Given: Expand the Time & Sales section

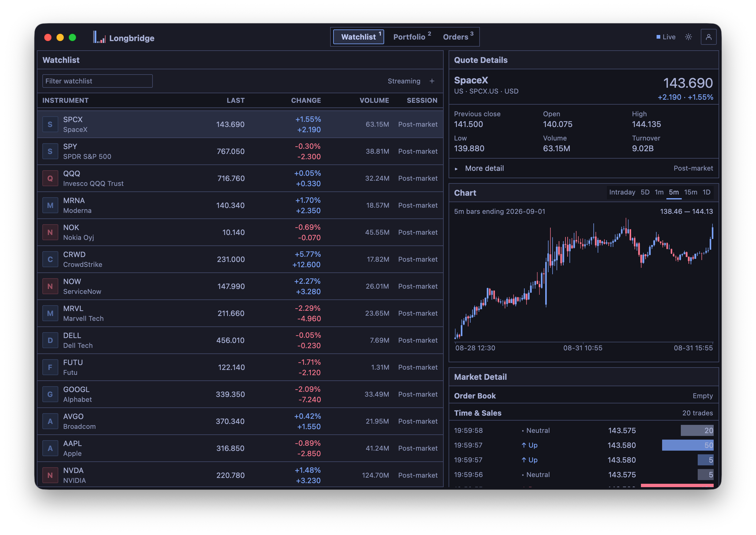Looking at the screenshot, I should pyautogui.click(x=583, y=413).
